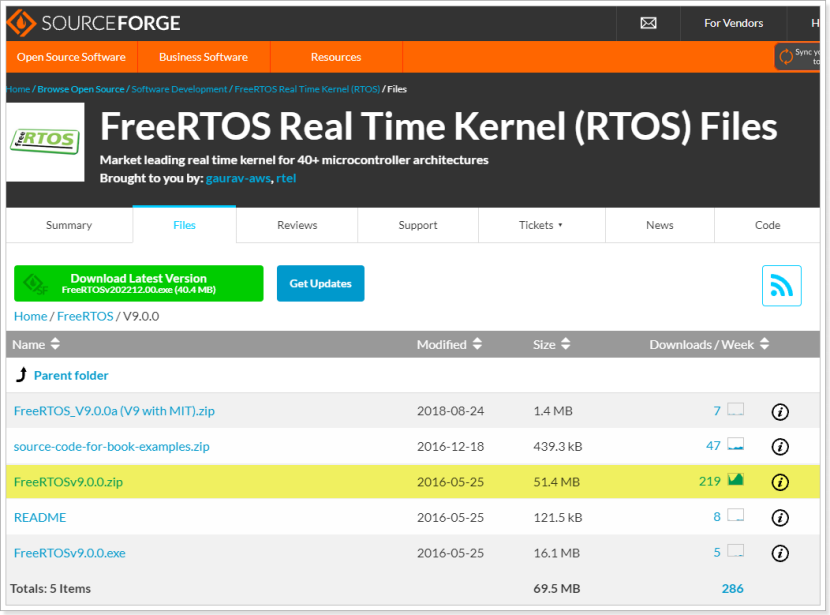Download FreeRTOSv9.0.0.exe

tap(70, 553)
